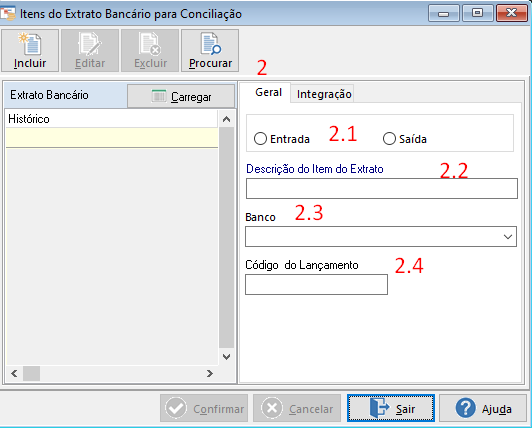The width and height of the screenshot is (532, 428).
Task: Maximize the window
Action: pyautogui.click(x=477, y=13)
